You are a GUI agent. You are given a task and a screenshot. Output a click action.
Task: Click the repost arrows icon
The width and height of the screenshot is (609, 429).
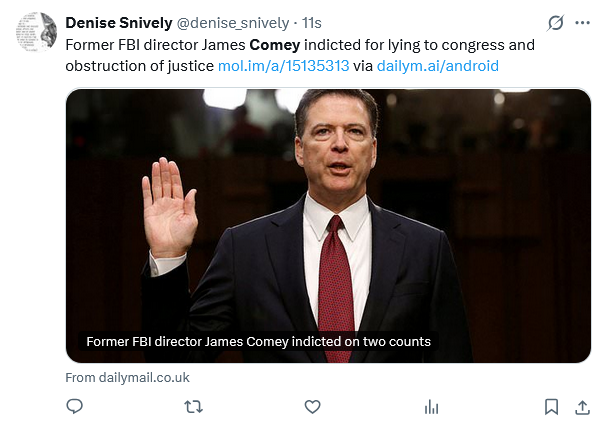(194, 406)
